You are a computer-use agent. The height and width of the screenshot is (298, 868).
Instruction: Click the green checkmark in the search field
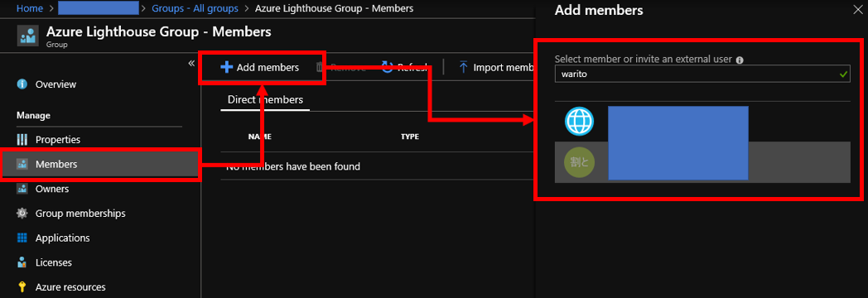(844, 74)
